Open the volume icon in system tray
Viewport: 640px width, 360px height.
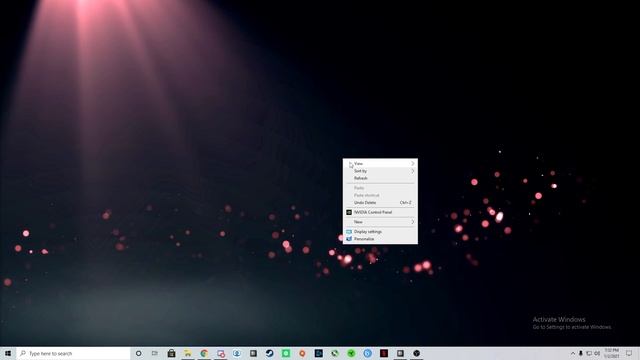(x=597, y=353)
